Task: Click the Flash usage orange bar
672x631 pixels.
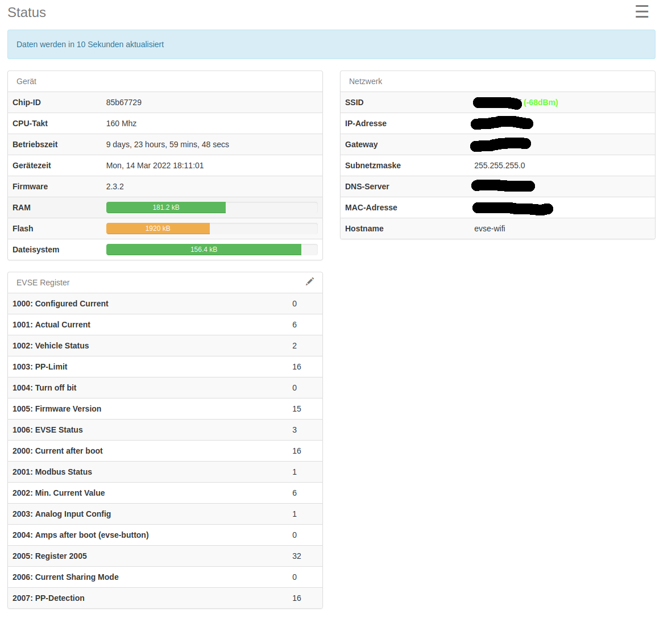Action: point(158,229)
